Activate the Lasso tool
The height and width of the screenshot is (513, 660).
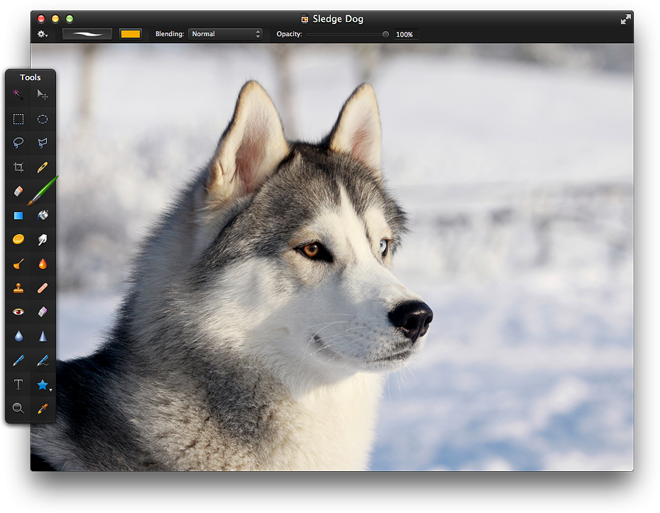click(18, 143)
